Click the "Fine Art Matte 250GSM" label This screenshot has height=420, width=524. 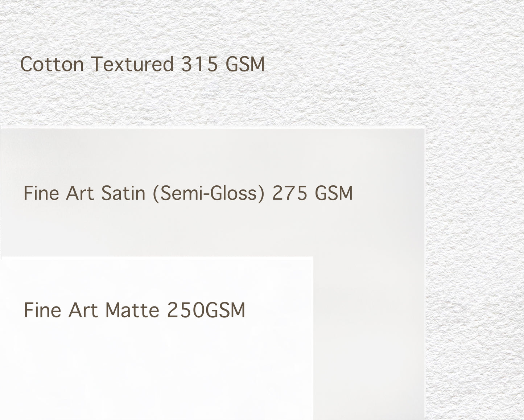click(x=134, y=310)
